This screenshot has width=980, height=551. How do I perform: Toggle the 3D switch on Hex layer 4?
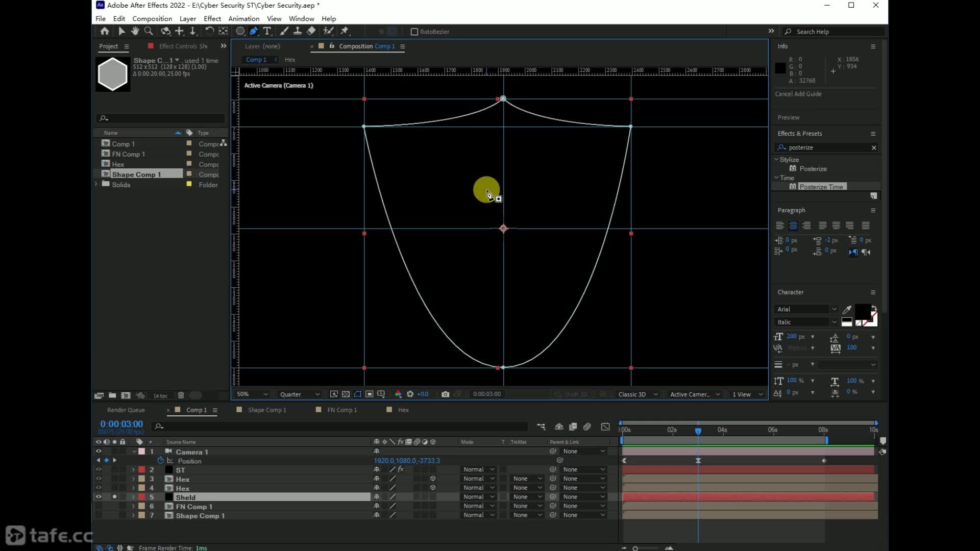433,488
